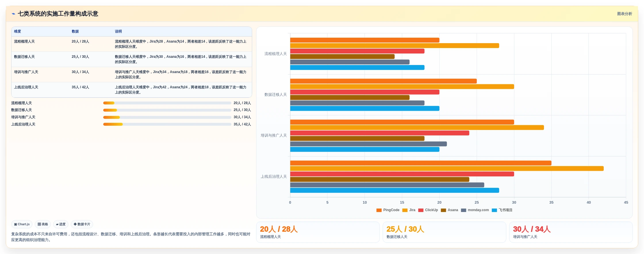
Task: Open the 30人 / 34人 data card
Action: [571, 232]
